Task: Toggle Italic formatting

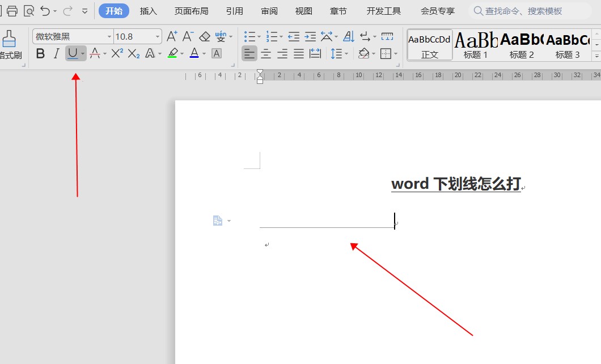Action: pyautogui.click(x=56, y=53)
